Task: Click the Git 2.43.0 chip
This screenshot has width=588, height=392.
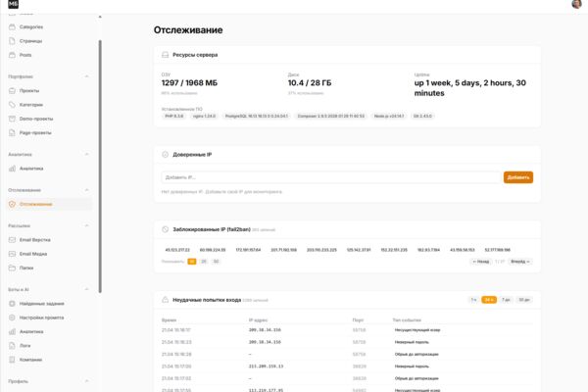Action: (x=422, y=117)
